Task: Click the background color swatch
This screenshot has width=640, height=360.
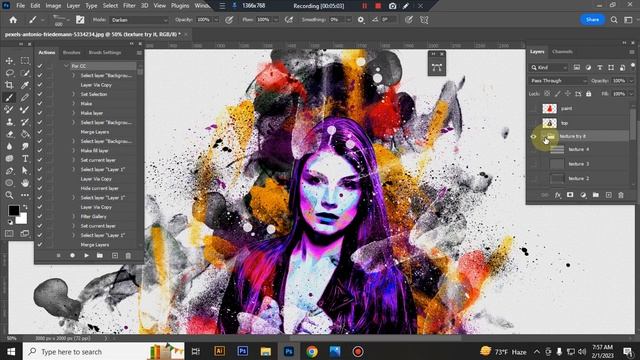Action: point(22,219)
